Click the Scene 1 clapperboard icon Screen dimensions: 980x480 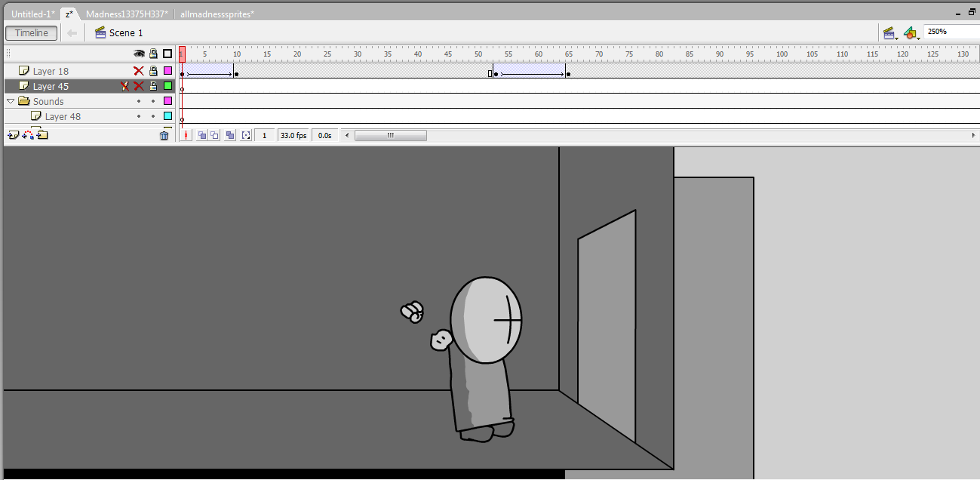tap(100, 32)
